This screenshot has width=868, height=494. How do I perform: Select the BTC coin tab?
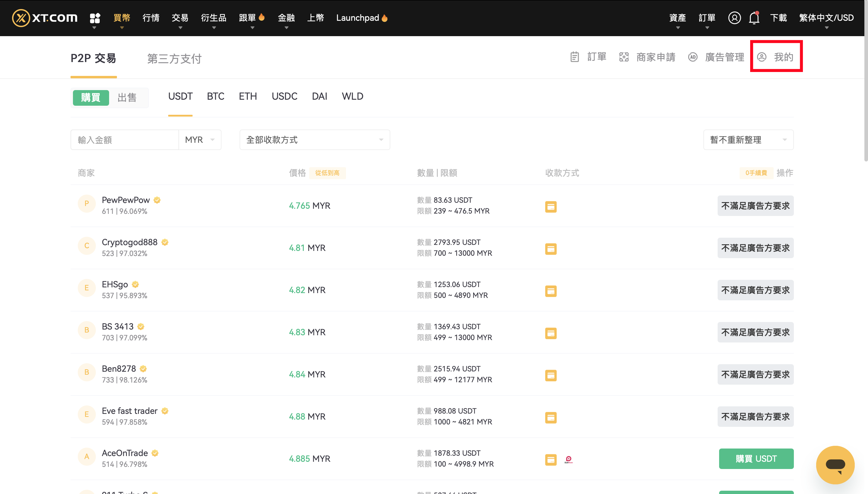click(215, 96)
